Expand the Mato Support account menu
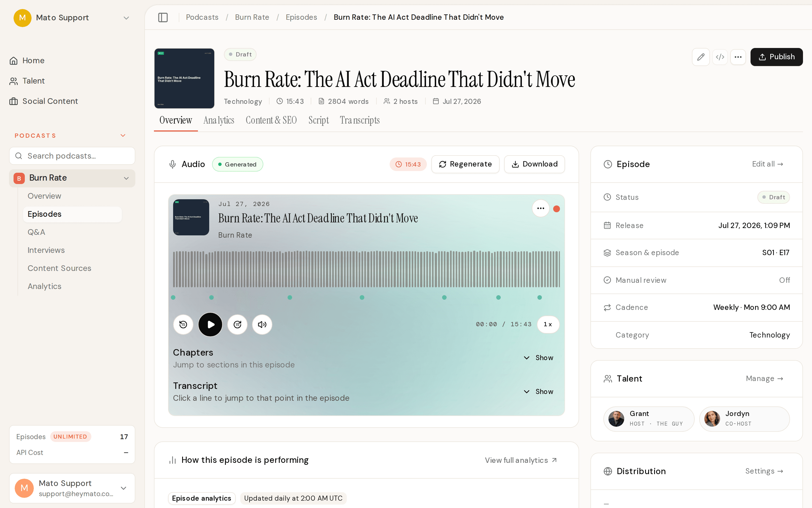This screenshot has height=508, width=812. [72, 488]
